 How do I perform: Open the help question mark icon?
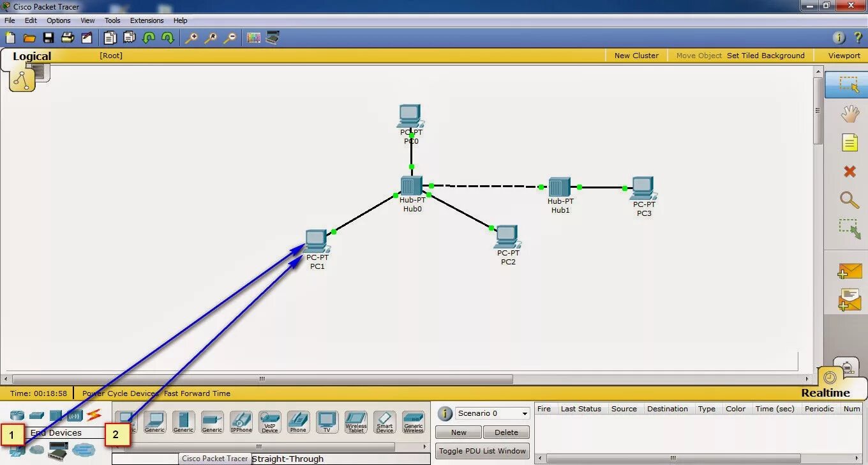(x=858, y=38)
